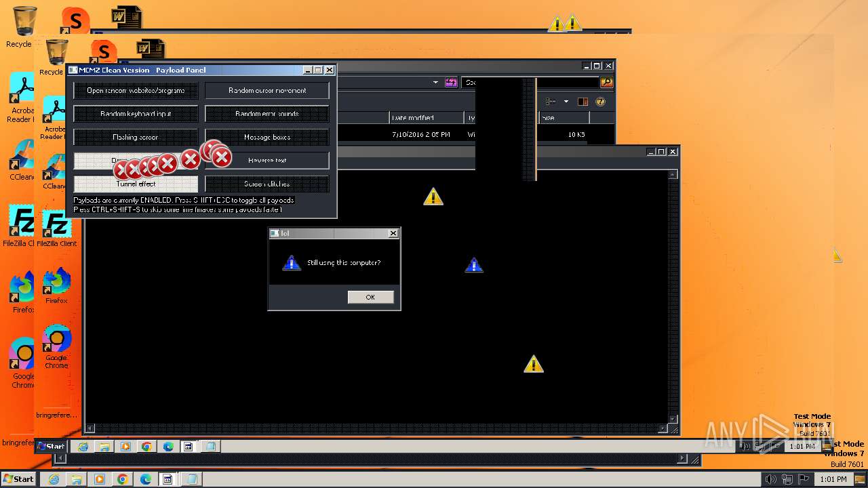The height and width of the screenshot is (488, 868).
Task: Disable the Tunnel effect payload
Action: [136, 184]
